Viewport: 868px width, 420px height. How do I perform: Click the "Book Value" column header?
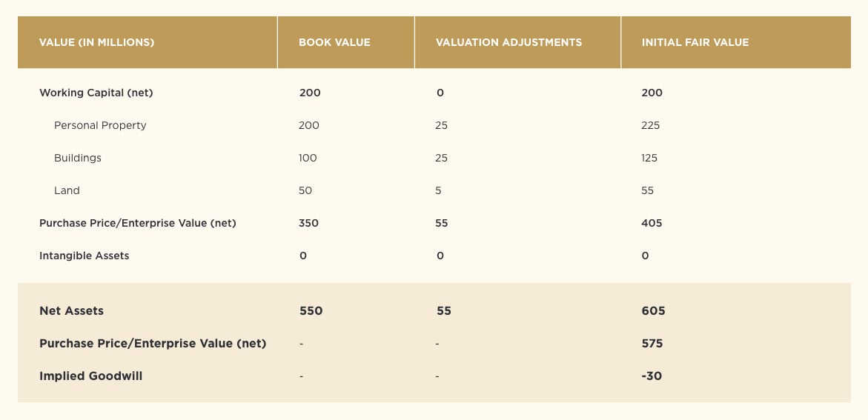coord(334,43)
